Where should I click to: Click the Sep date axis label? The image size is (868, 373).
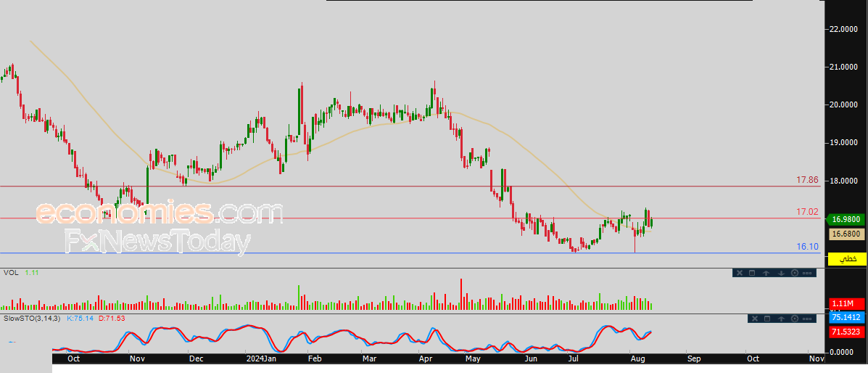click(694, 358)
